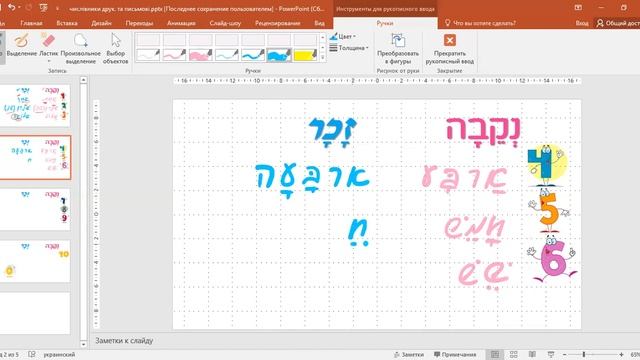Click zoom in plus button

click(x=621, y=355)
